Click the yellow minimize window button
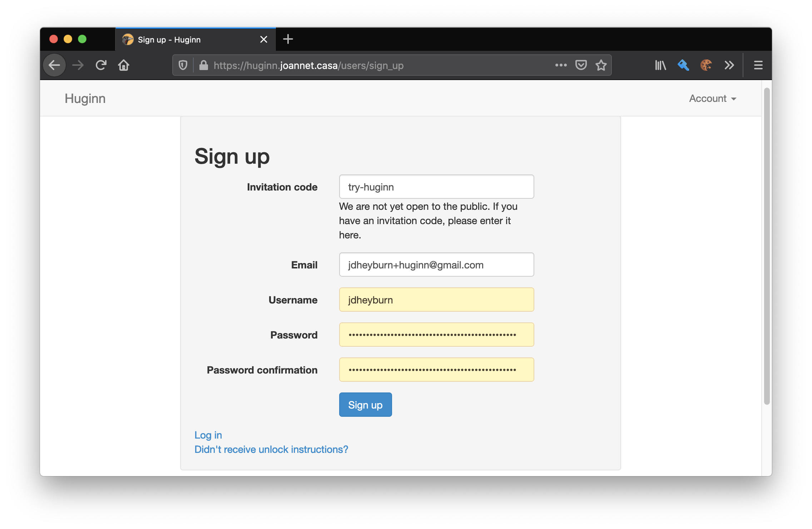This screenshot has width=812, height=529. click(x=68, y=39)
